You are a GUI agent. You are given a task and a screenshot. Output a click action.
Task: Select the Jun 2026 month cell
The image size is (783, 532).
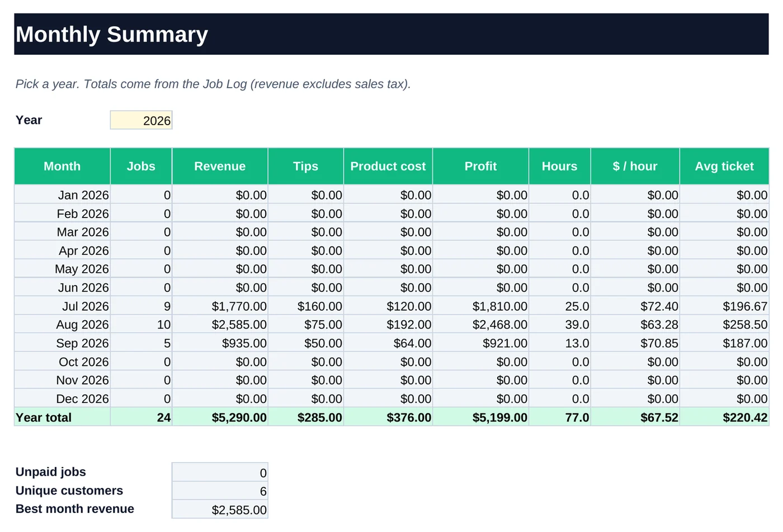point(62,287)
